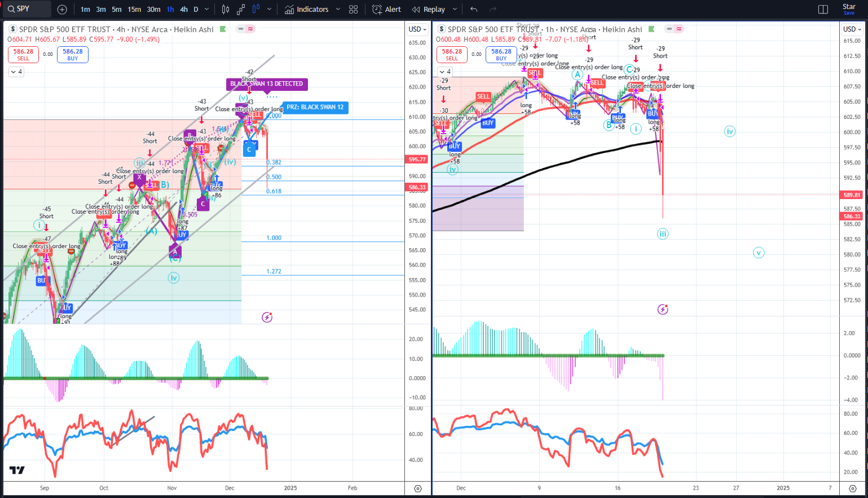Viewport: 868px width, 498px height.
Task: Click the purple X marker on 4h chart
Action: 139,178
